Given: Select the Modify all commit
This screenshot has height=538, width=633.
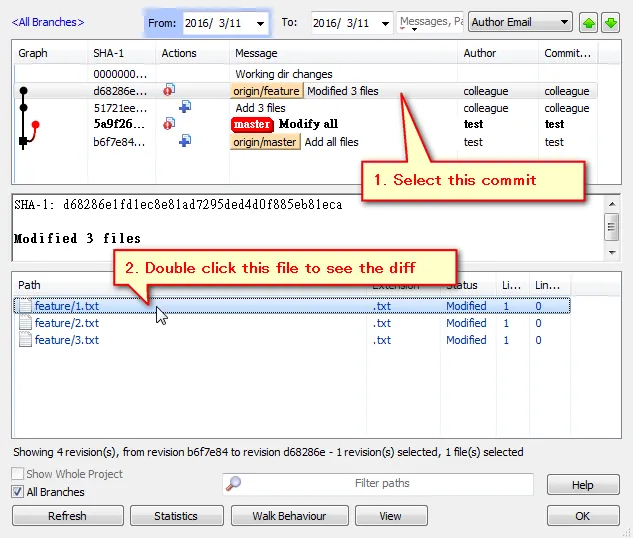Looking at the screenshot, I should [308, 124].
